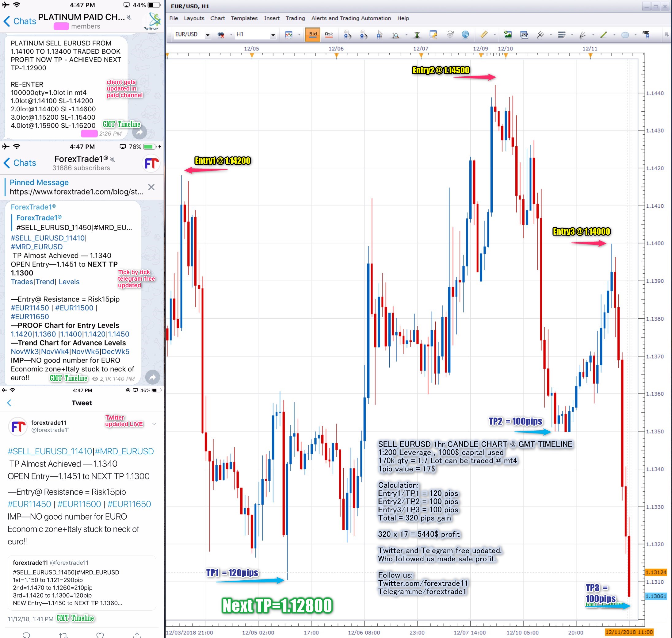This screenshot has height=638, width=672.
Task: Click the eye visibility icon in toolbar
Action: pyautogui.click(x=450, y=34)
